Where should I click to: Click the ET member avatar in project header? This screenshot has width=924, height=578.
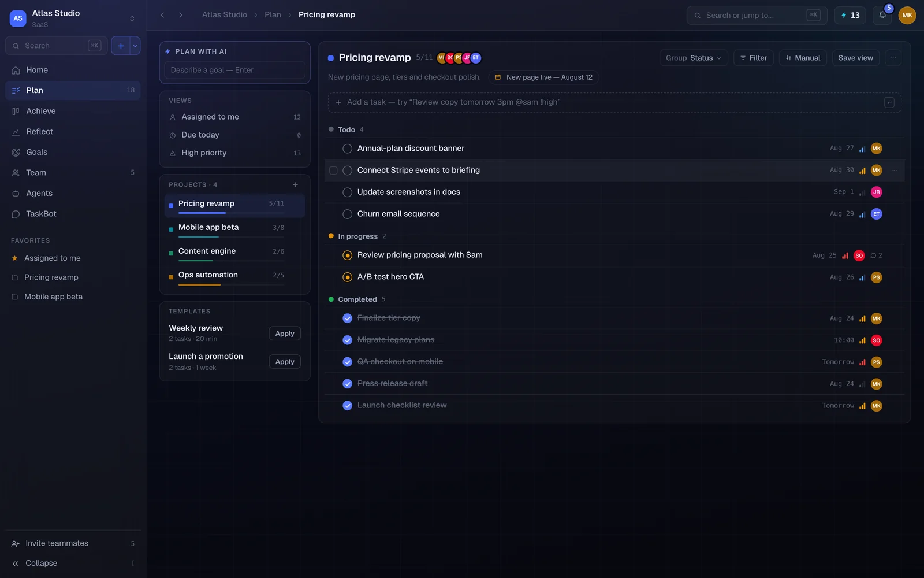475,58
